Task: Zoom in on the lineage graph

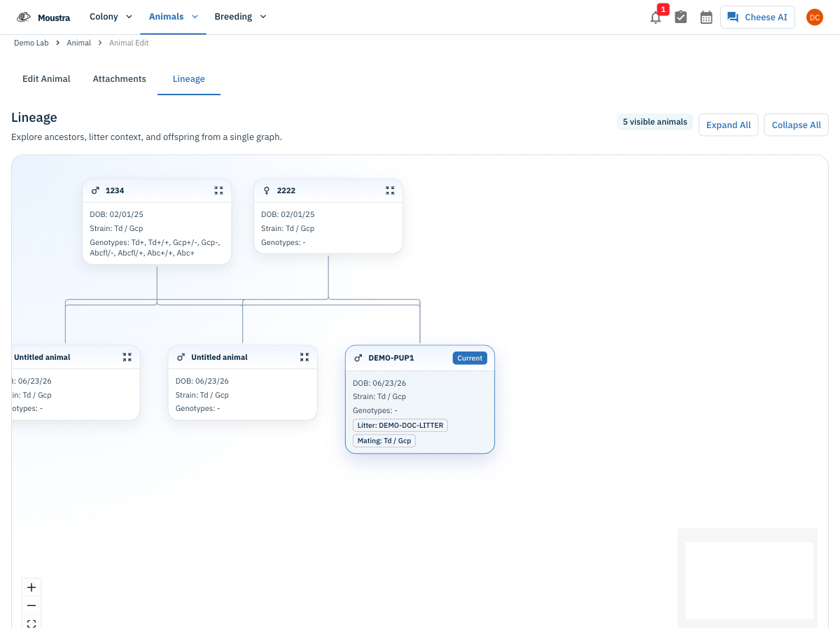Action: tap(31, 587)
